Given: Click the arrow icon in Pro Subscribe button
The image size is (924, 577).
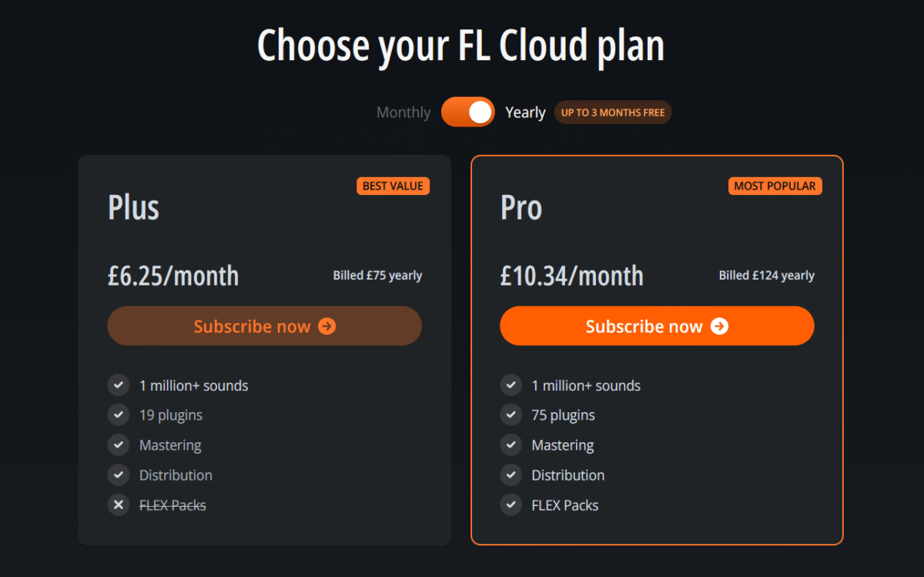Looking at the screenshot, I should tap(719, 327).
